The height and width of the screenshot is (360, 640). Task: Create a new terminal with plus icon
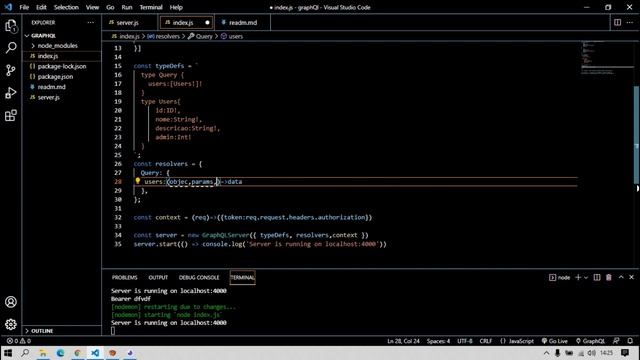pos(578,277)
